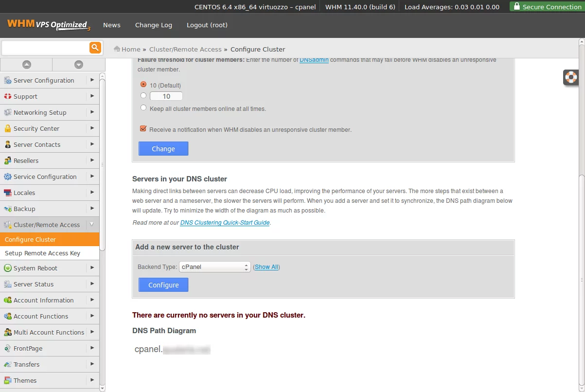This screenshot has width=585, height=392.
Task: Select Configure Cluster in sidebar
Action: (x=50, y=239)
